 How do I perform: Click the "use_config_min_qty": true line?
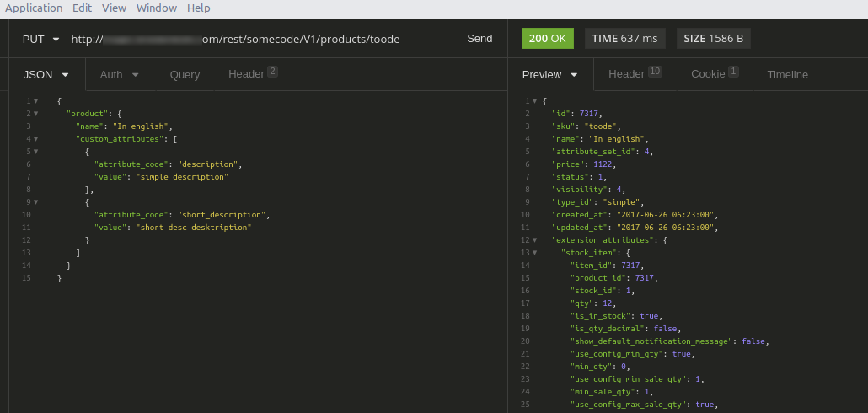pyautogui.click(x=633, y=354)
